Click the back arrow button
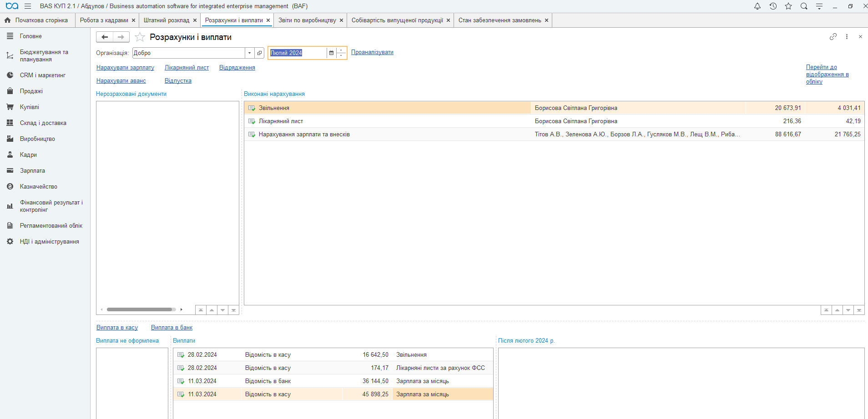The width and height of the screenshot is (868, 419). pyautogui.click(x=105, y=37)
